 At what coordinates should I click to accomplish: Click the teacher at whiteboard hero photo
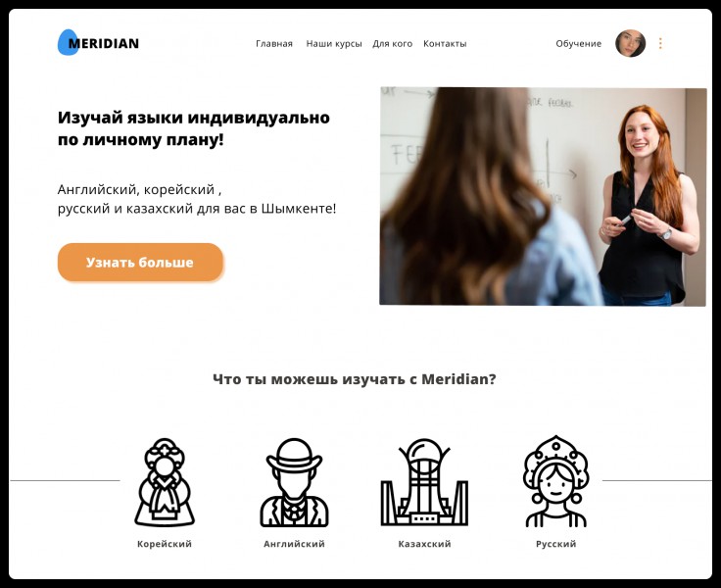[x=543, y=196]
